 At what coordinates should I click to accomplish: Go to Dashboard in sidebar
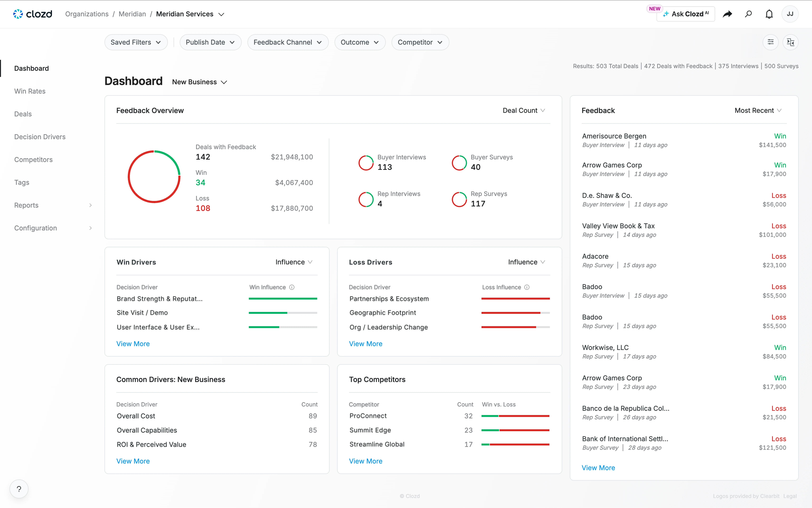click(32, 69)
